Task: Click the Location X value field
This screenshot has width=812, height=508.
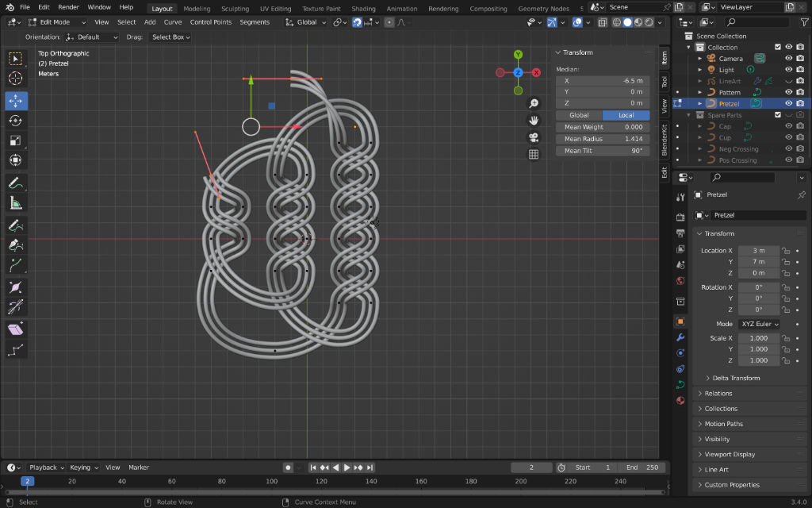Action: coord(758,251)
